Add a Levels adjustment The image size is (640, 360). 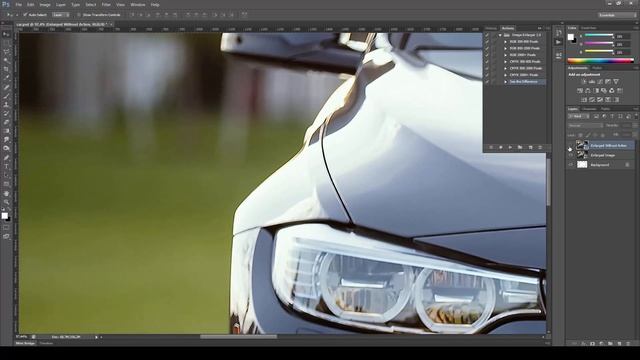(591, 82)
